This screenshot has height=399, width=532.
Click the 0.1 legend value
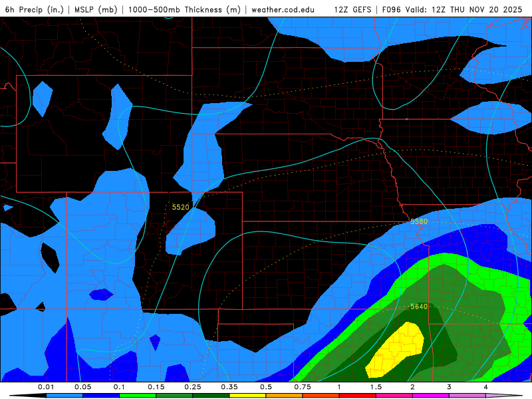tap(119, 387)
